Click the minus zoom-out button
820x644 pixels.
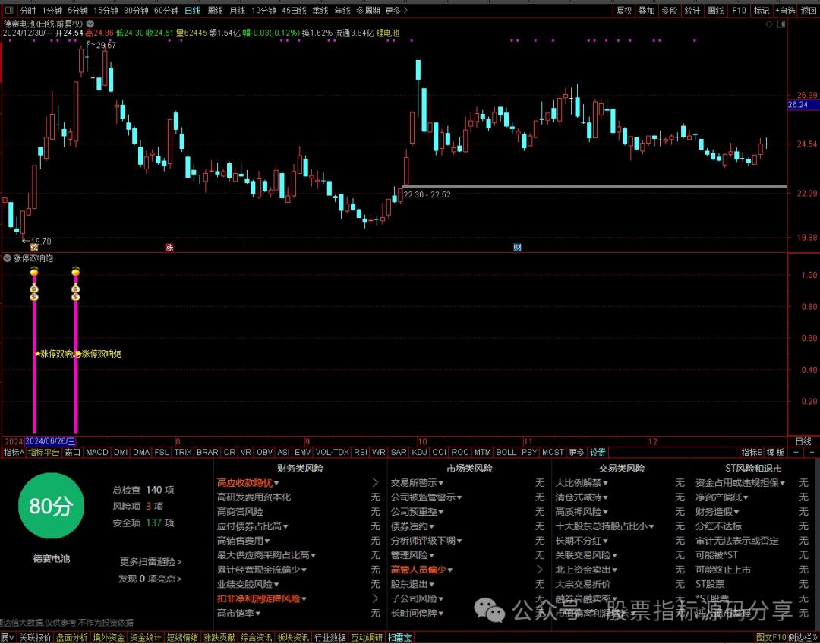tap(812, 452)
